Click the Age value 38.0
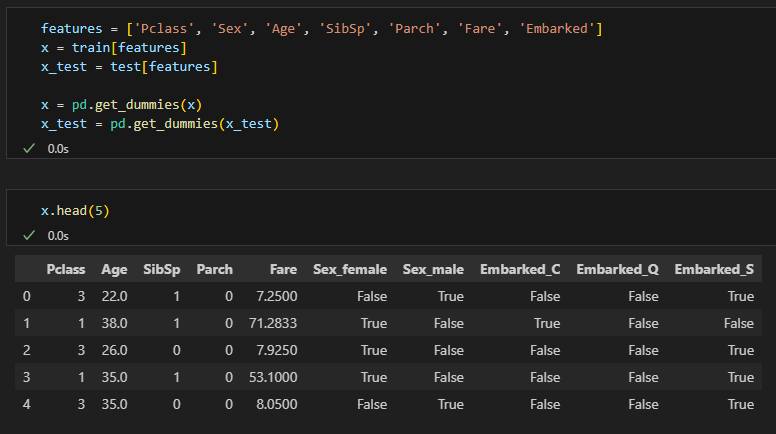 click(x=114, y=323)
